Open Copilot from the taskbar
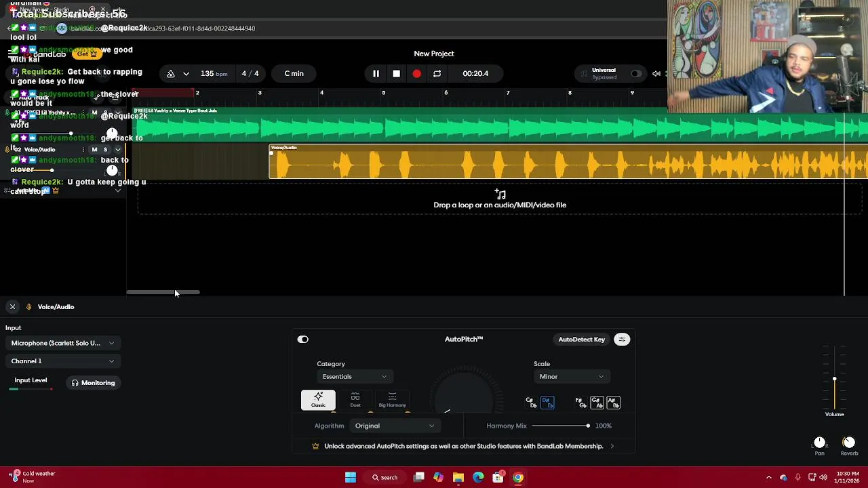 click(x=439, y=477)
